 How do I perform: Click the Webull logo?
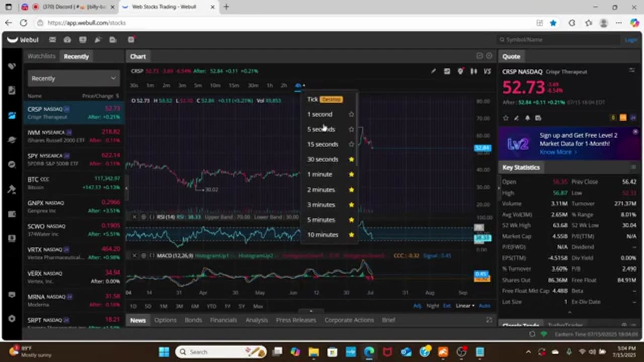click(23, 40)
